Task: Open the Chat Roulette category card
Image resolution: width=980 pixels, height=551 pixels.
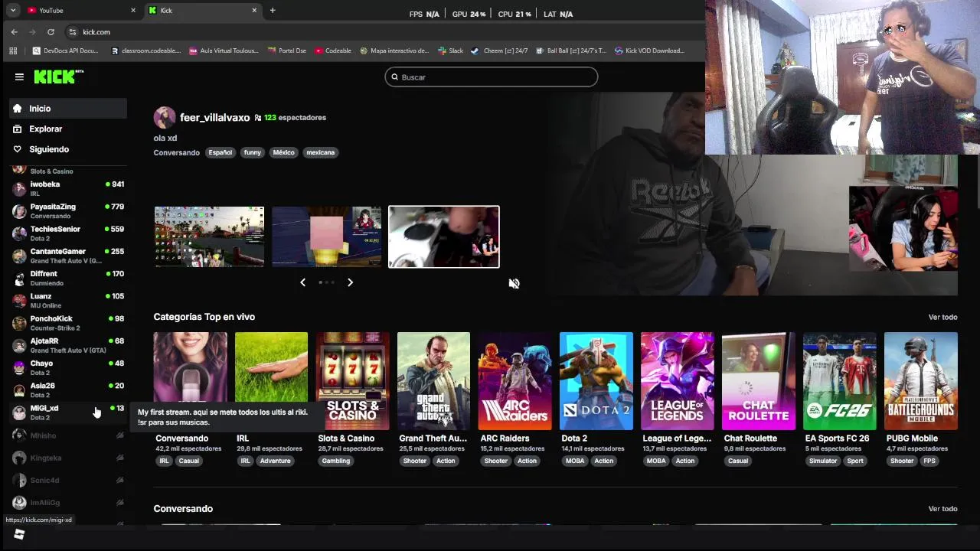Action: pos(759,381)
